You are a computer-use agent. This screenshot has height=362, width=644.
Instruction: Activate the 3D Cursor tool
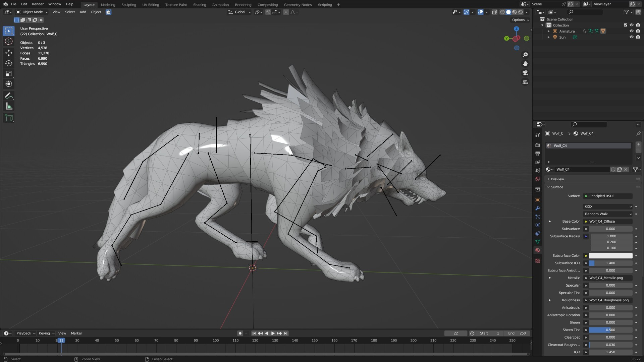9,41
